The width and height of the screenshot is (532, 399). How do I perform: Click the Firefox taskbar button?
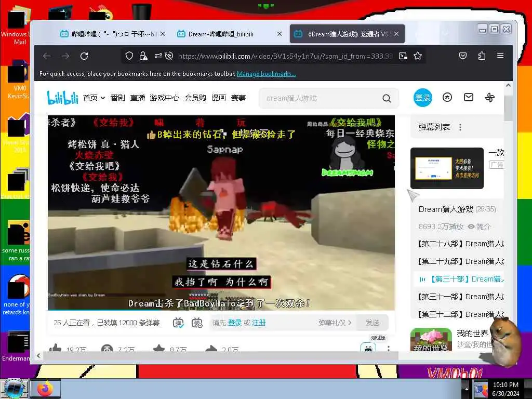click(x=46, y=389)
